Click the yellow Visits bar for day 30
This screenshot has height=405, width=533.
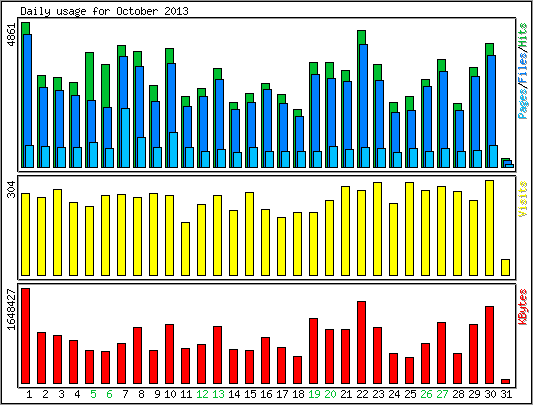click(489, 228)
